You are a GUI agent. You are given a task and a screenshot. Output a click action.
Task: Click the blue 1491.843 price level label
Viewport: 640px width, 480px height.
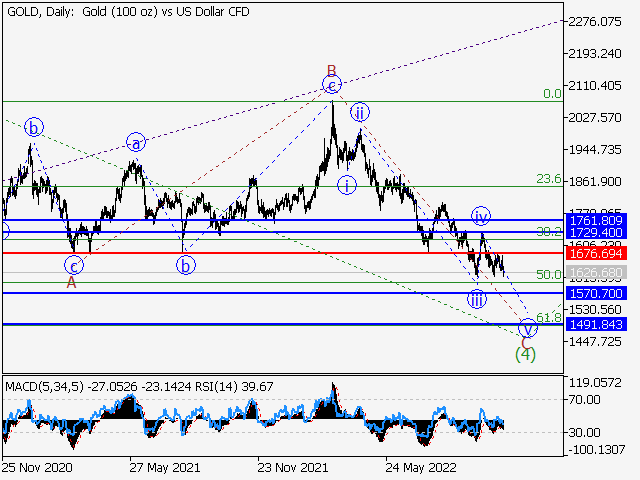(596, 324)
